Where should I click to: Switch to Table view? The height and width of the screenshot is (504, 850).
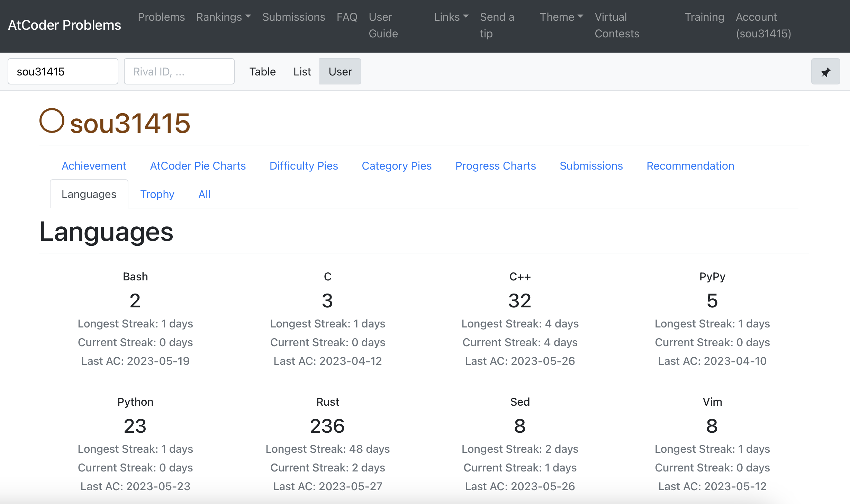point(262,72)
